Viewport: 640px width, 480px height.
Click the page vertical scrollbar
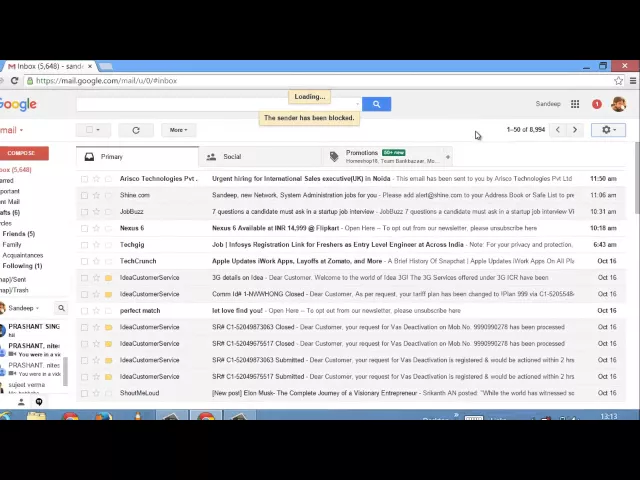(637, 178)
